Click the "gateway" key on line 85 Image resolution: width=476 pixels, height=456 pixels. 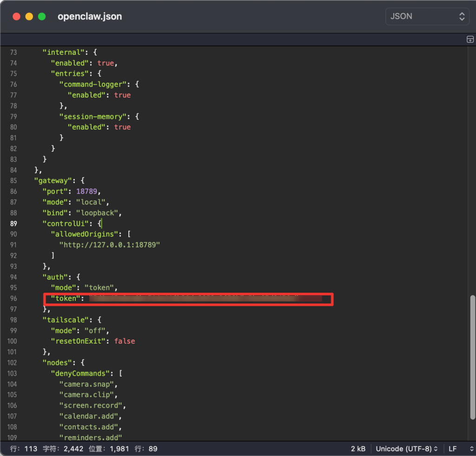53,180
